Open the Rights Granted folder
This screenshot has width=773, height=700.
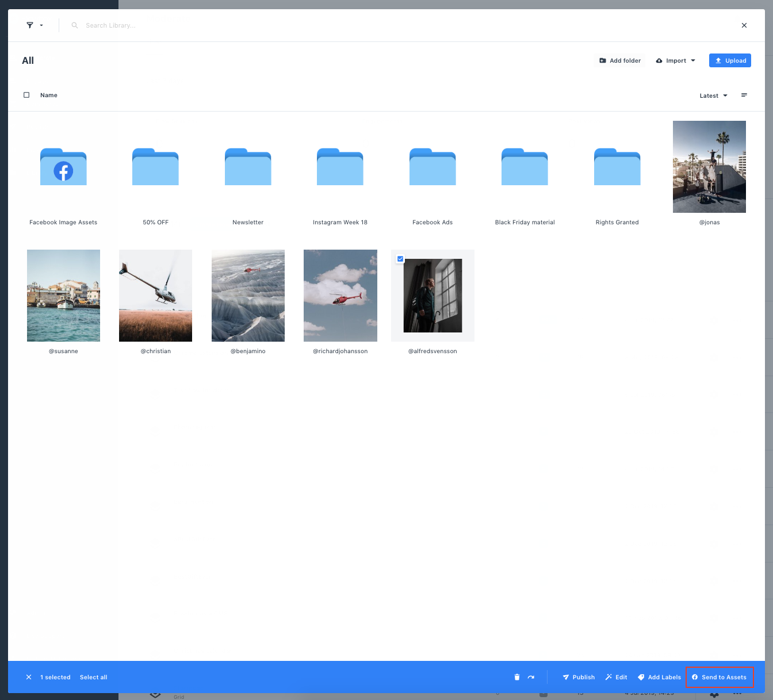coord(617,167)
